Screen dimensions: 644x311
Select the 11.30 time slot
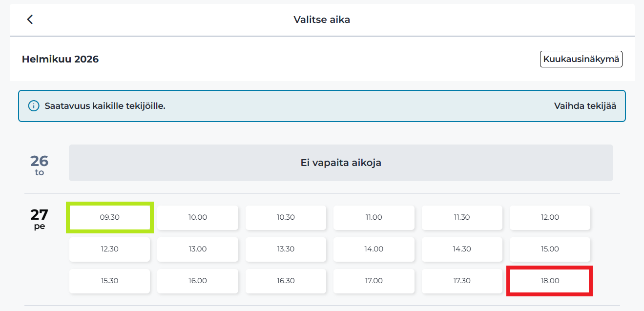click(461, 217)
